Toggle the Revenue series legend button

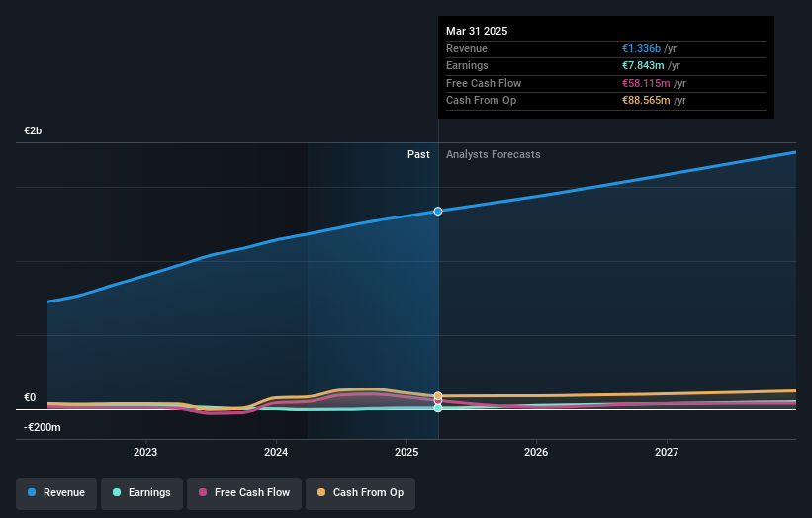click(x=56, y=493)
